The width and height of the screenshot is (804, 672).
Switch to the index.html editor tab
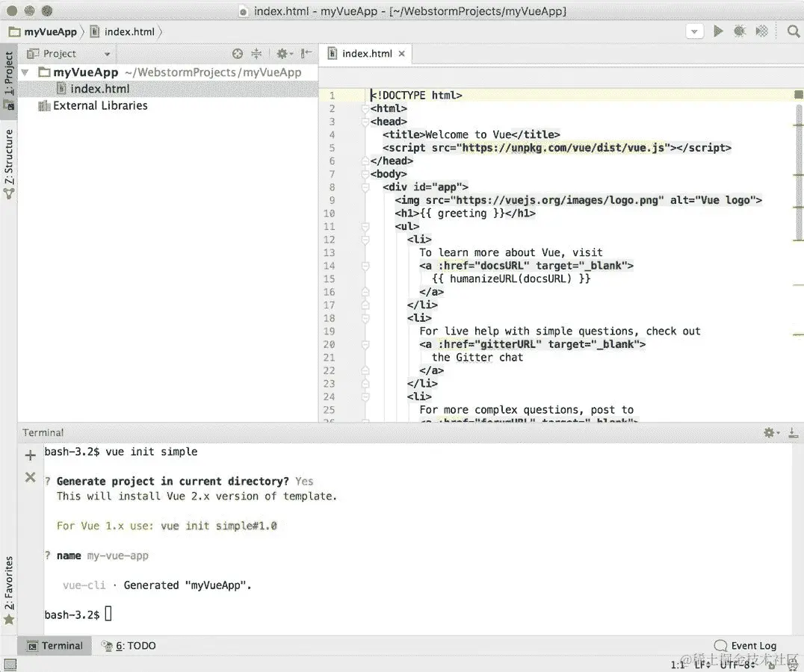[x=367, y=54]
